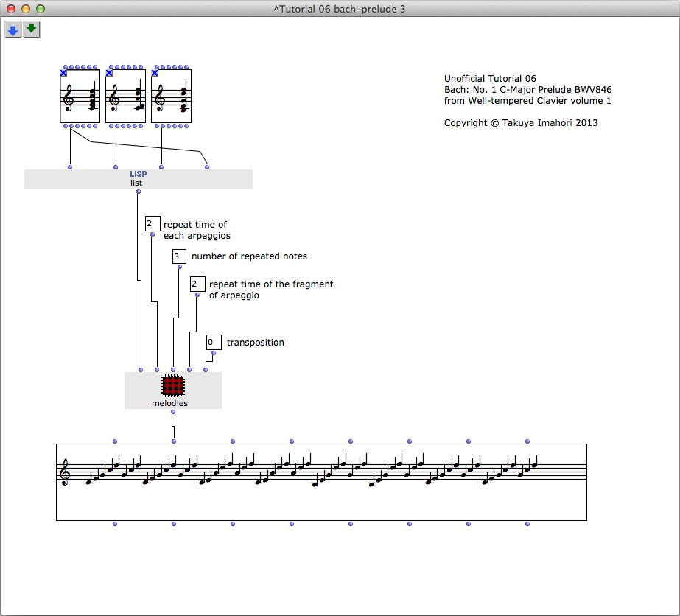The image size is (680, 616).
Task: Click the 'transposition' comment label
Action: (x=255, y=343)
